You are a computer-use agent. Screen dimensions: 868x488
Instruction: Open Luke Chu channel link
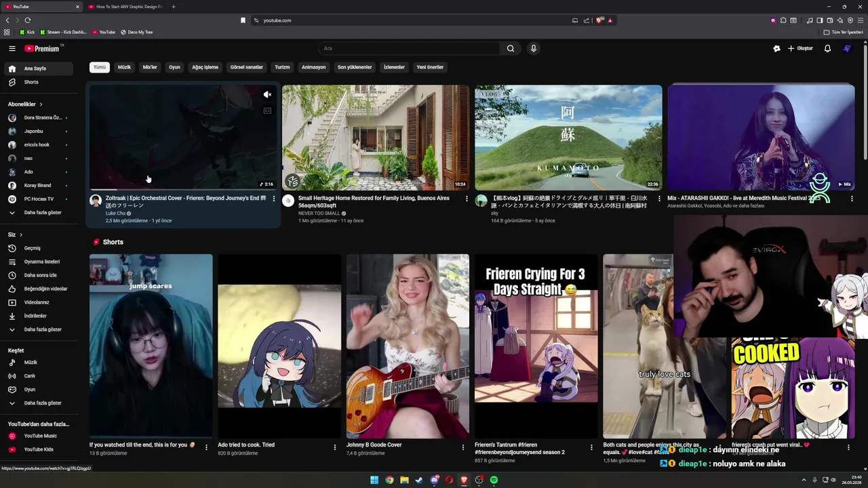pyautogui.click(x=115, y=213)
